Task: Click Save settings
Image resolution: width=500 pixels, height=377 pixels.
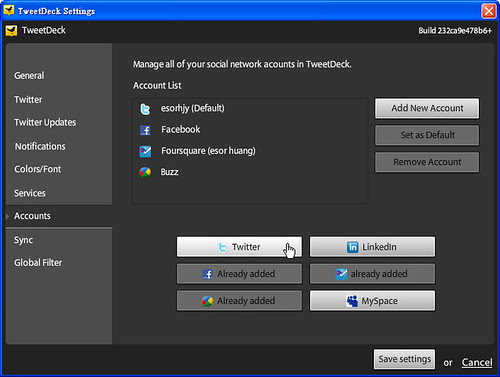Action: pyautogui.click(x=404, y=359)
